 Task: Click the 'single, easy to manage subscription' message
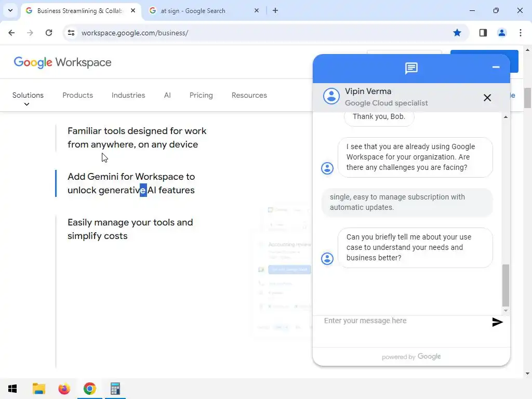[407, 202]
